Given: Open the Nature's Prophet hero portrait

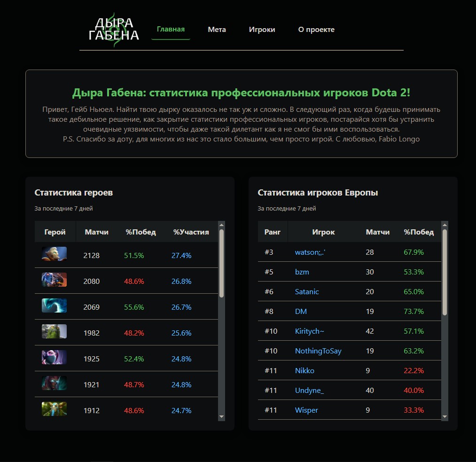Looking at the screenshot, I should coord(54,409).
